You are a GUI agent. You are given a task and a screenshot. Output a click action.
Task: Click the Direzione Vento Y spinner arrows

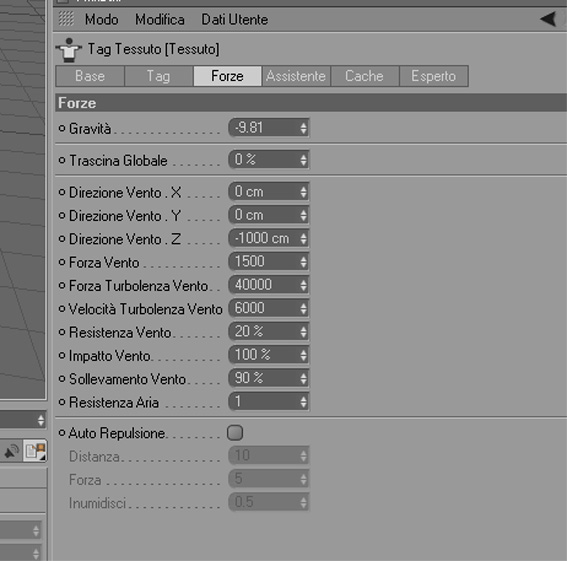click(303, 215)
